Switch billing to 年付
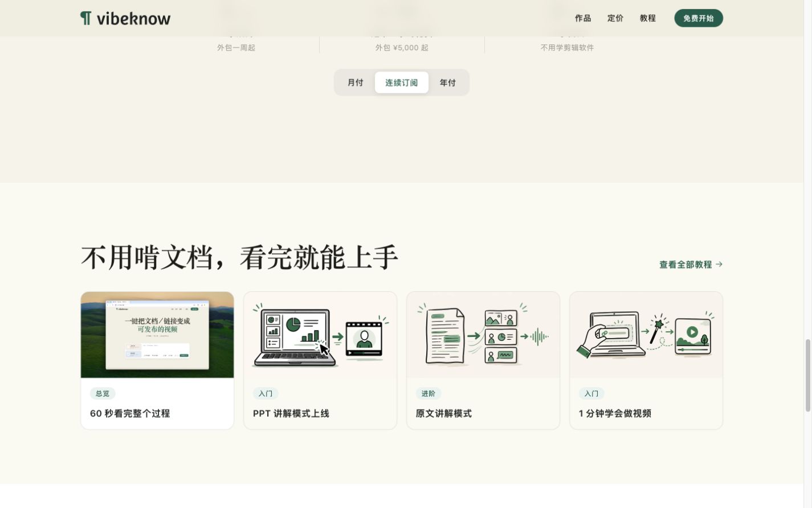 pyautogui.click(x=448, y=83)
